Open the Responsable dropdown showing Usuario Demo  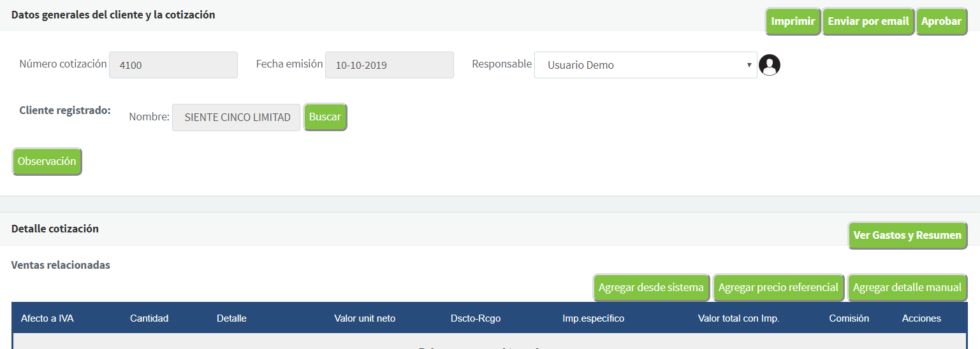(x=645, y=65)
